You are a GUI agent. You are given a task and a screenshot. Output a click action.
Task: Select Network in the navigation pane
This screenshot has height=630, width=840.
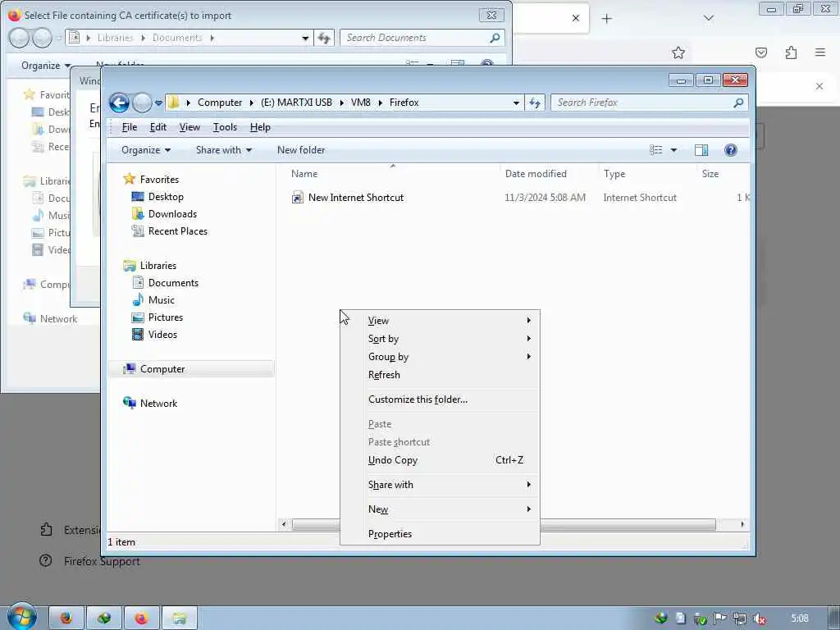coord(158,404)
